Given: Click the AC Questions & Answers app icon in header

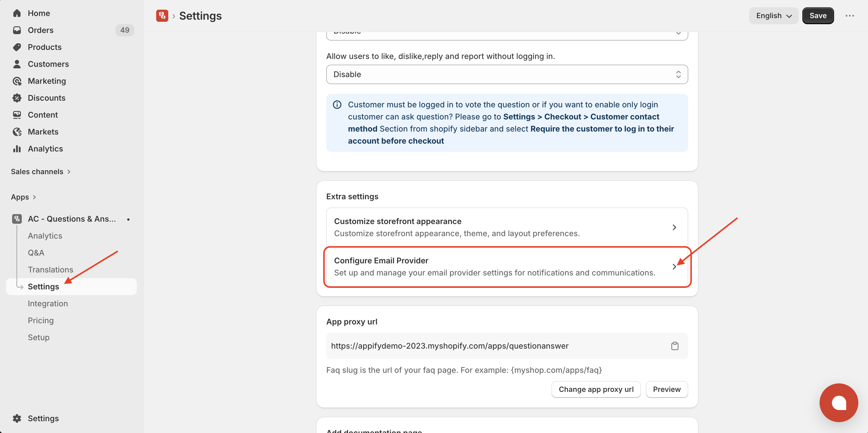Looking at the screenshot, I should (162, 16).
